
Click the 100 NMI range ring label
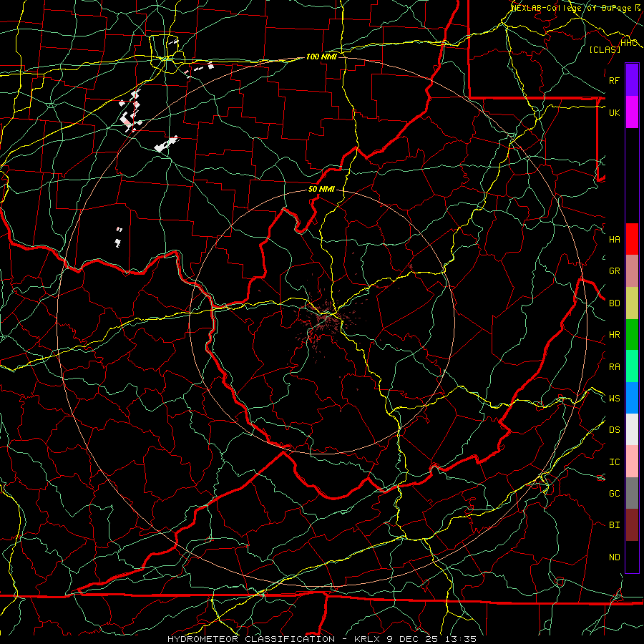tap(321, 57)
